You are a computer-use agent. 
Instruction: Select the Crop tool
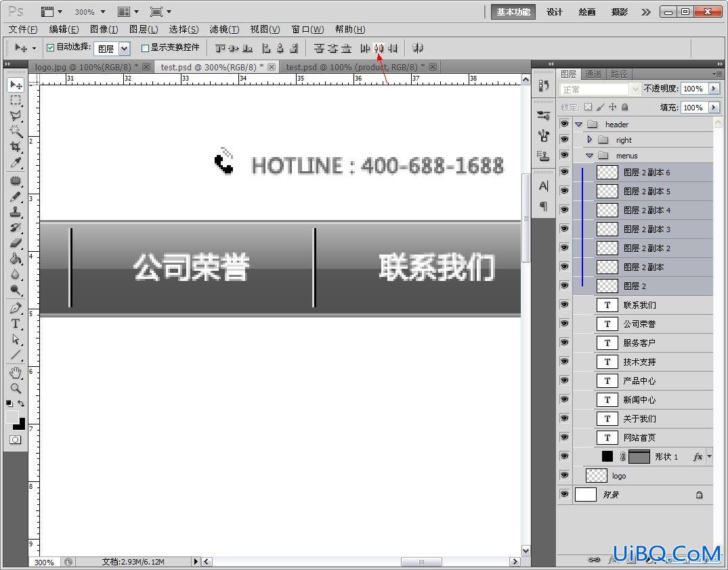click(16, 147)
